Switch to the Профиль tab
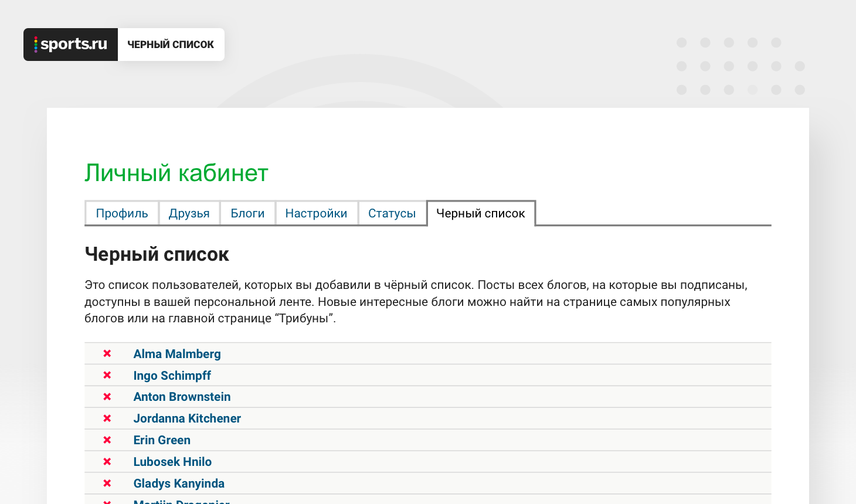 pos(122,213)
